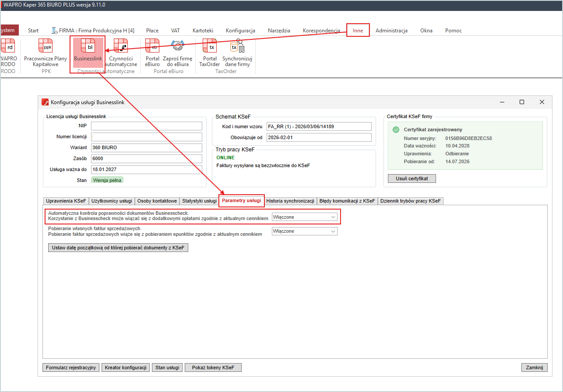Viewport: 563px width, 392px height.
Task: Open Formularz rejestracyjny button
Action: click(x=71, y=367)
